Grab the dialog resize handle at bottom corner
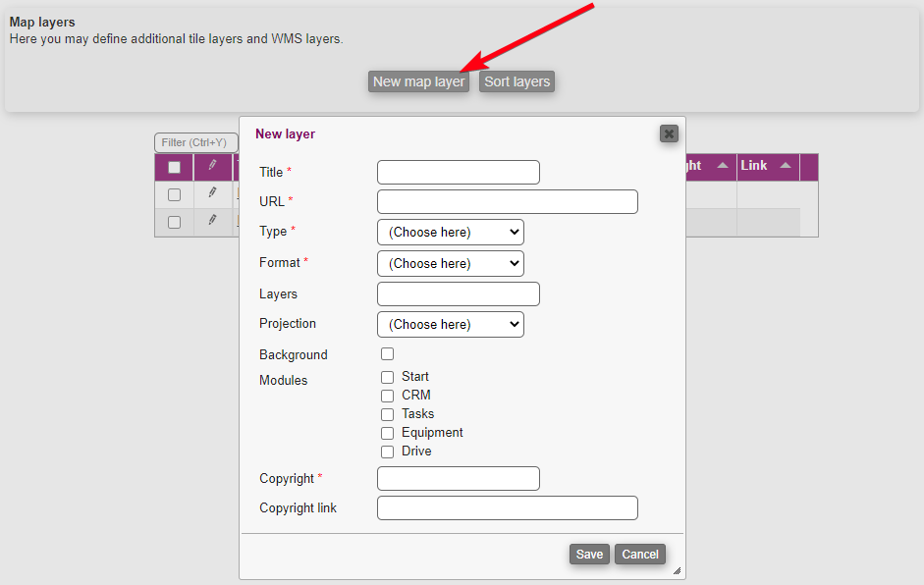The image size is (924, 585). [x=676, y=570]
